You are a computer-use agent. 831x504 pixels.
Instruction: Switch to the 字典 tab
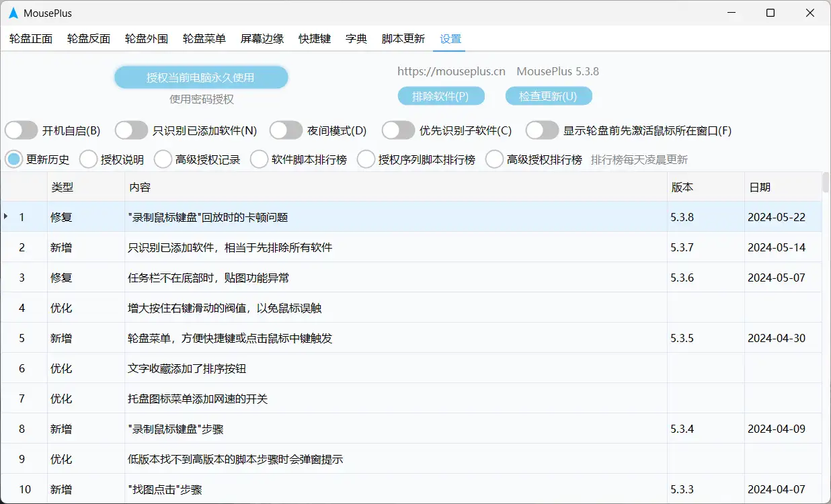356,39
